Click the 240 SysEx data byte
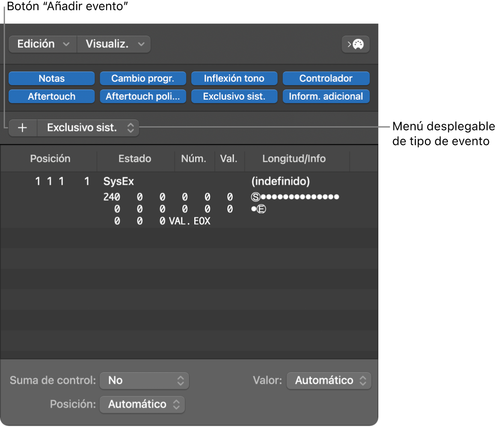The image size is (504, 427). click(x=112, y=197)
